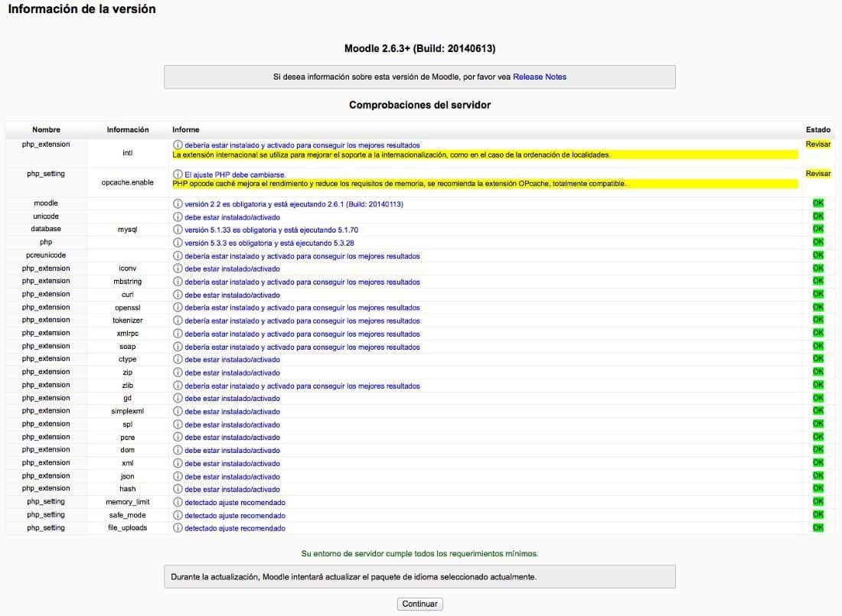Click the info icon for the gd extension
The height and width of the screenshot is (616, 842).
pyautogui.click(x=178, y=399)
